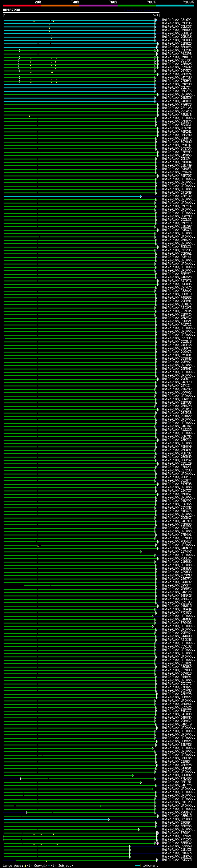The width and height of the screenshot is (197, 868).
Task: Select hit label UniRef100_Q27238
Action: coord(176,470)
